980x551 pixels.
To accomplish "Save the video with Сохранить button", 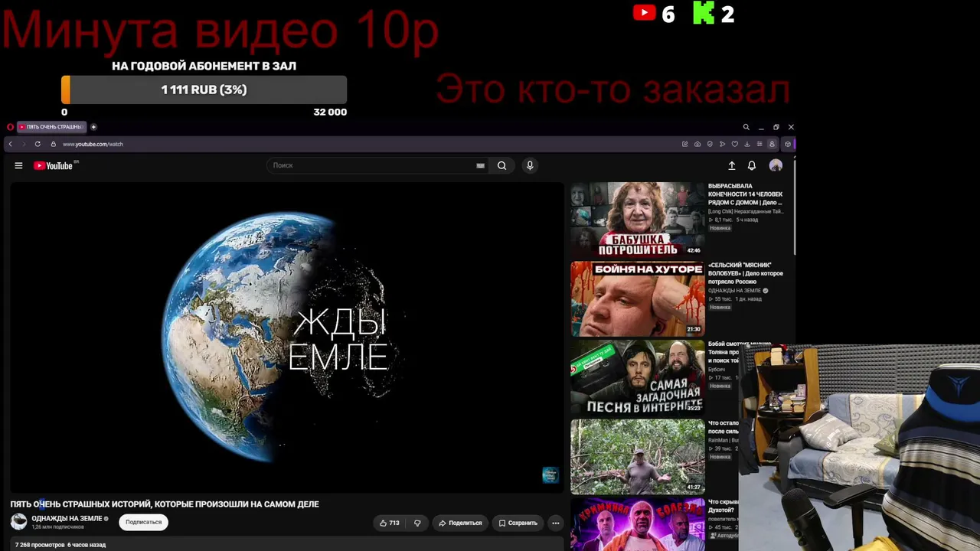I will click(x=518, y=523).
